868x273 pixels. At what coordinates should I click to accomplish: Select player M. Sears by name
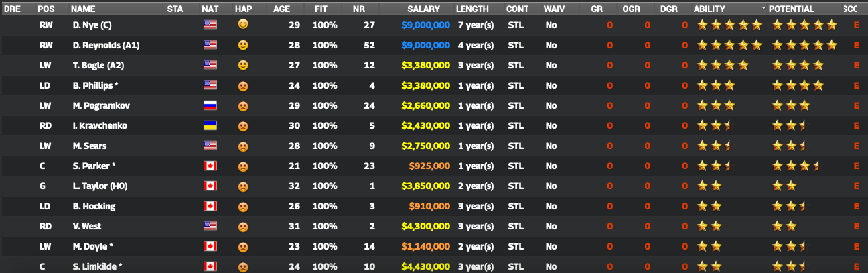click(89, 146)
